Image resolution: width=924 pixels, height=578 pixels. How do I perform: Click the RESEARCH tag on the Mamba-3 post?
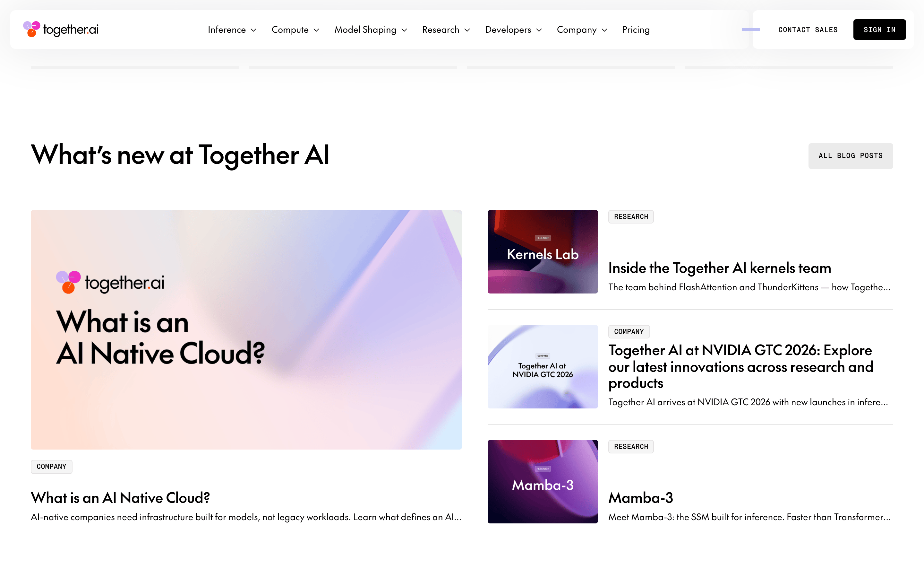[x=631, y=446]
